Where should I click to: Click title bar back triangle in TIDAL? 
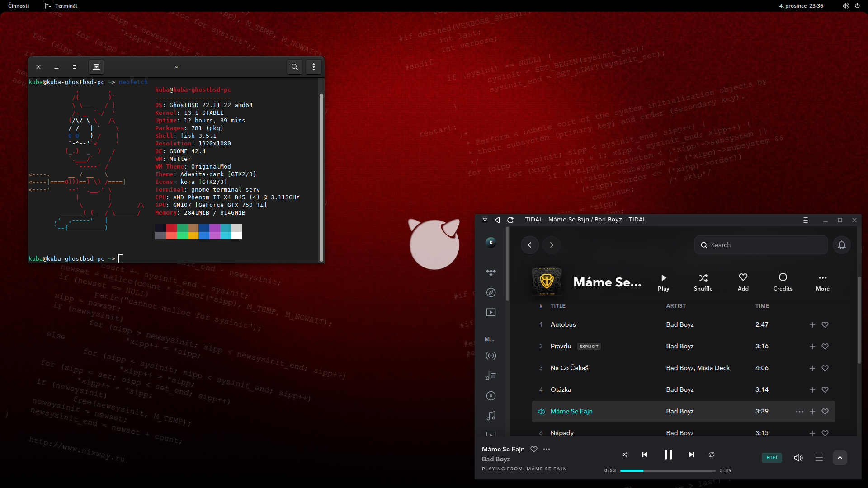(497, 220)
